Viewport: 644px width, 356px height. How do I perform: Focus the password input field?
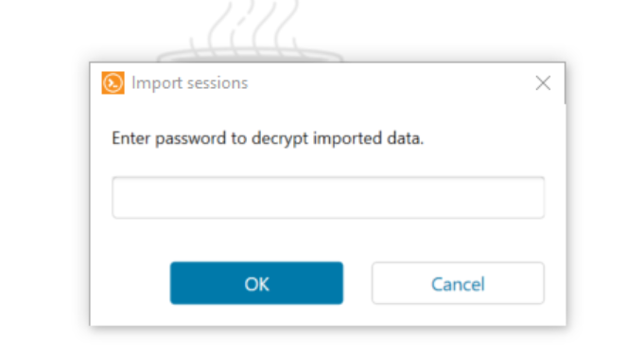[328, 197]
